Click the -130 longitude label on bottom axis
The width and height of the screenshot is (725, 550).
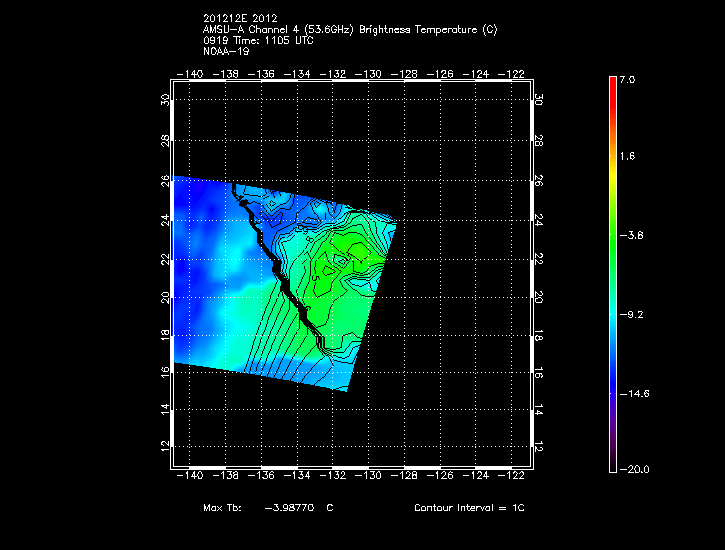[x=370, y=477]
